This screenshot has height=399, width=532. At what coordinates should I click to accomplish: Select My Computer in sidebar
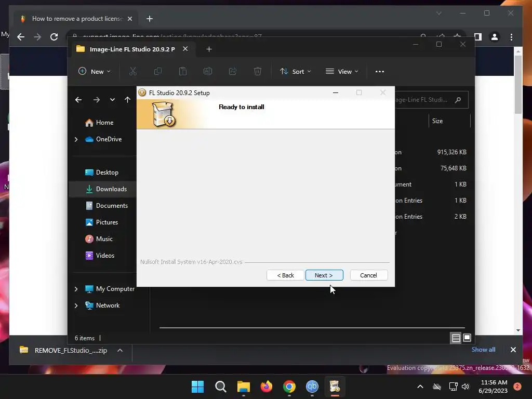click(x=109, y=289)
